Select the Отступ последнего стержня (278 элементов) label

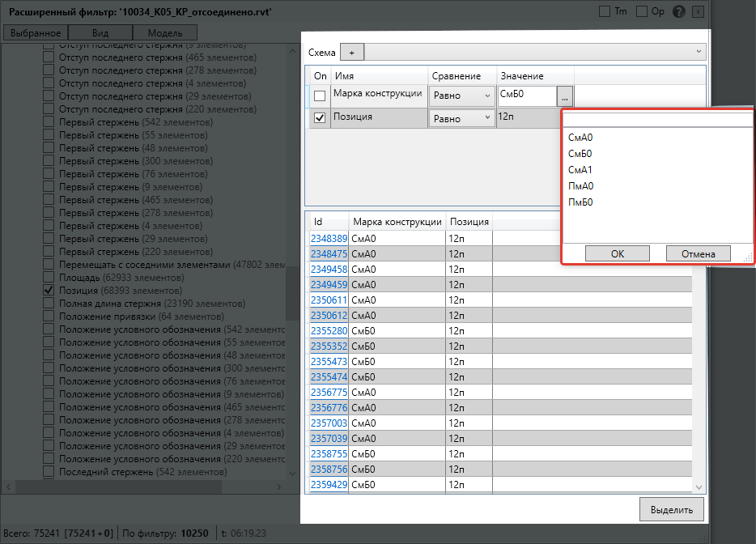pos(158,70)
